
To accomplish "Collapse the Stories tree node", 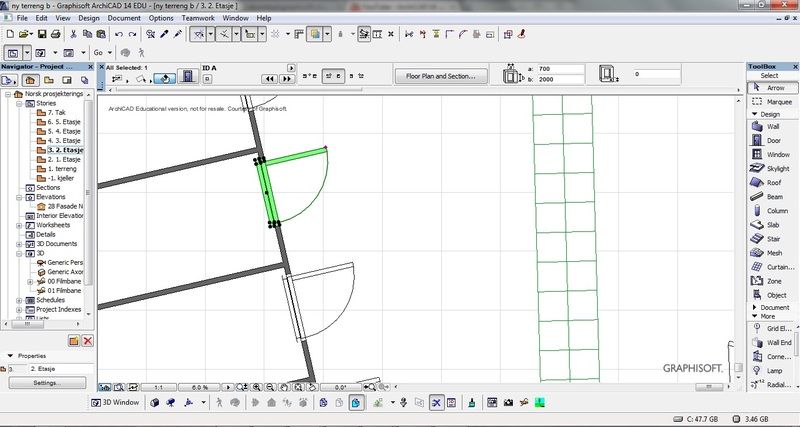I will click(x=19, y=104).
